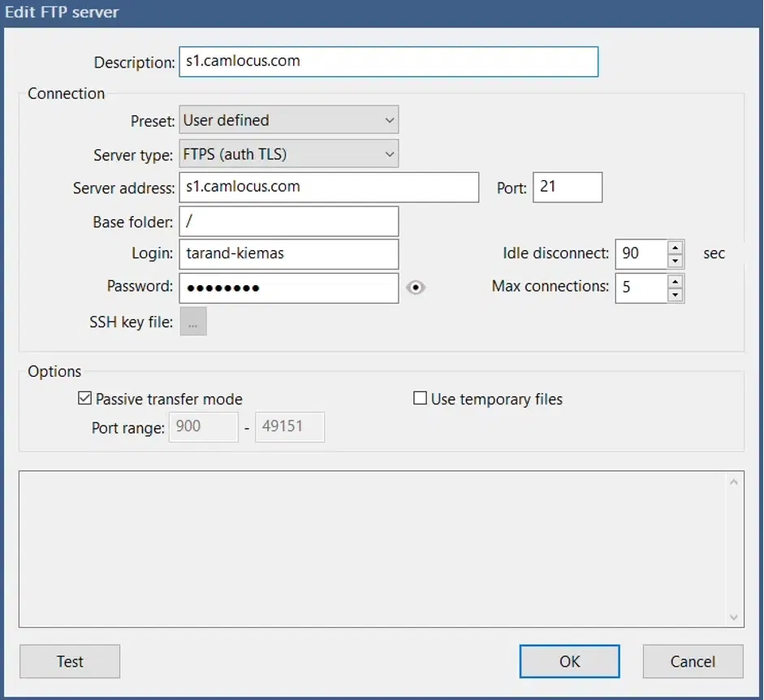The width and height of the screenshot is (764, 700).
Task: Expand the Preset list via its arrow
Action: click(x=388, y=119)
